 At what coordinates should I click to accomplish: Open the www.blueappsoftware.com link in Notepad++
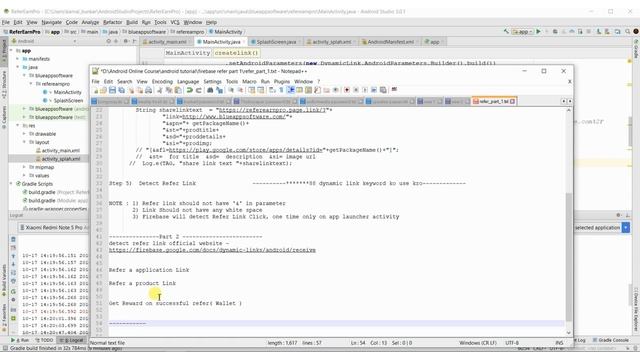click(234, 116)
